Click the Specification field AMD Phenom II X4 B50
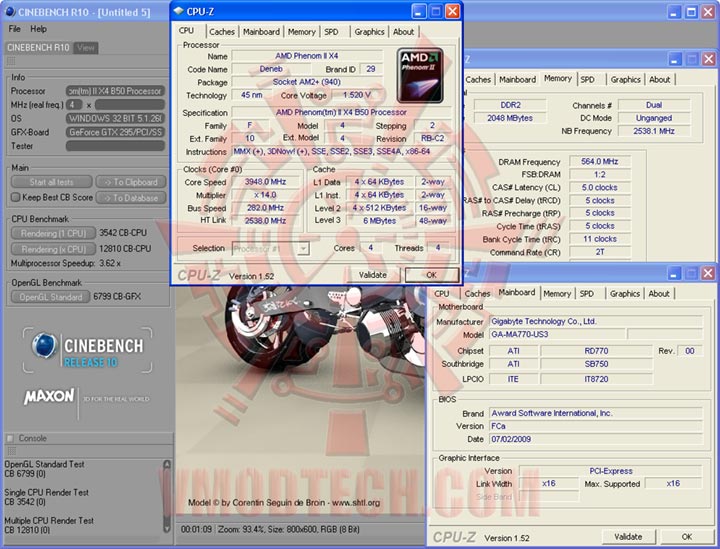Screen dimensions: 720x549 (x=341, y=112)
